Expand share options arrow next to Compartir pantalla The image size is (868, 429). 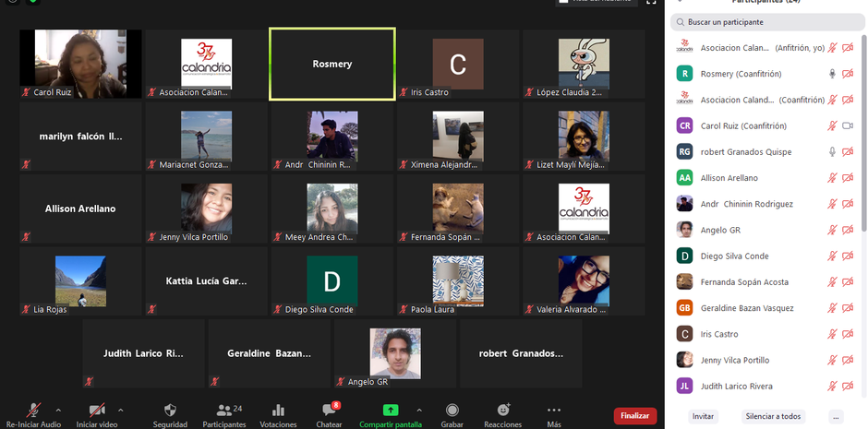click(x=419, y=411)
